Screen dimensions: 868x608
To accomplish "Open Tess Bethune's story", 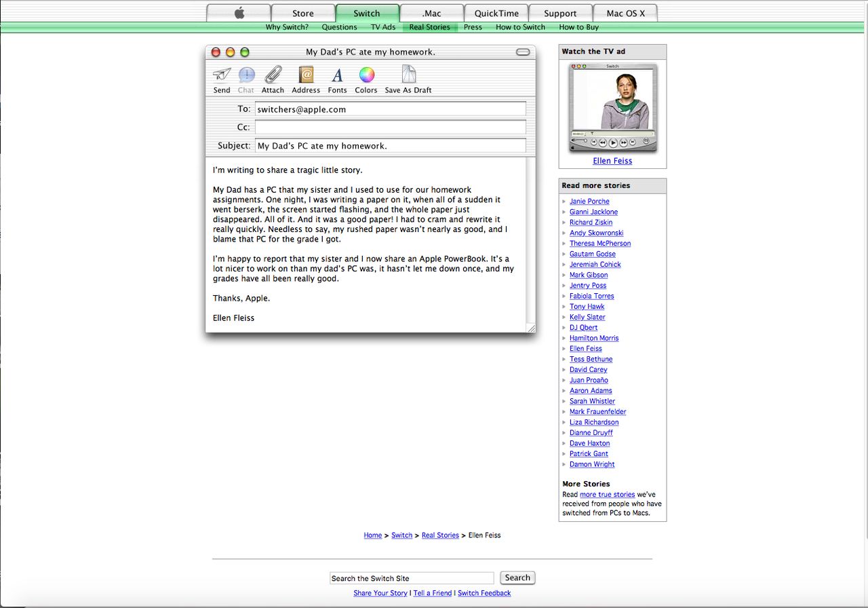I will [x=591, y=359].
